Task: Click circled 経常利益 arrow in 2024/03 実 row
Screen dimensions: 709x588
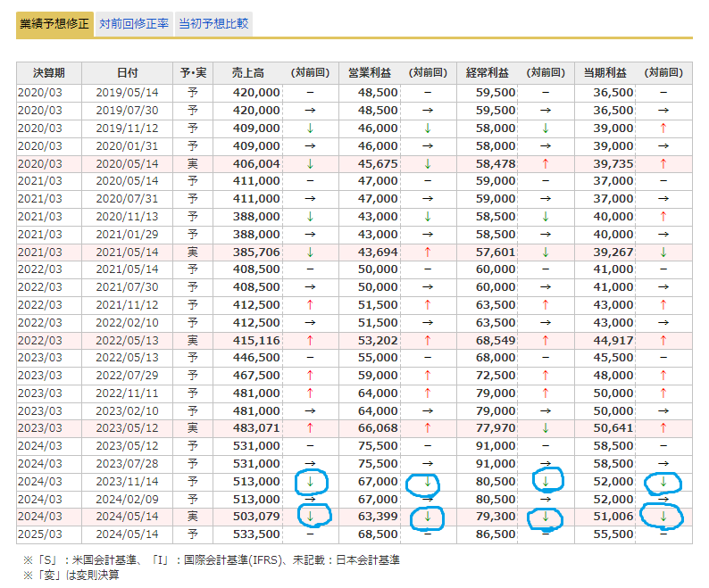Action: coord(546,517)
